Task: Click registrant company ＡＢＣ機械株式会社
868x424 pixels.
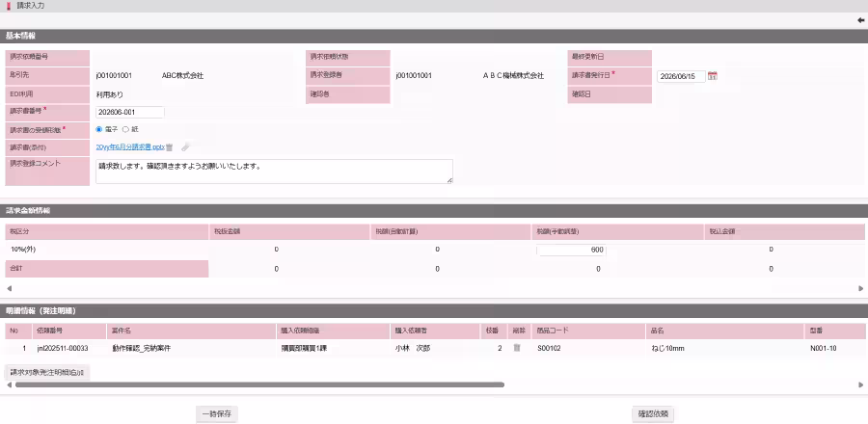Action: pos(513,76)
